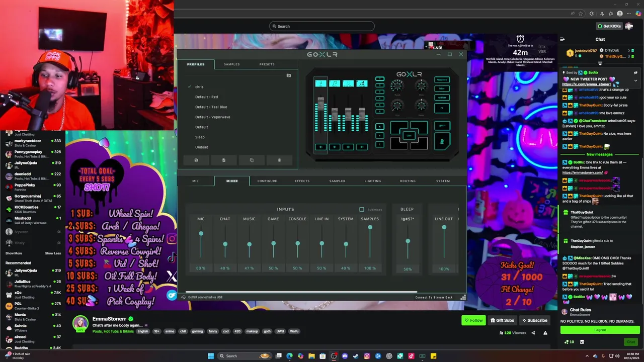
Task: Click the GoXLR copy profile icon
Action: click(252, 160)
